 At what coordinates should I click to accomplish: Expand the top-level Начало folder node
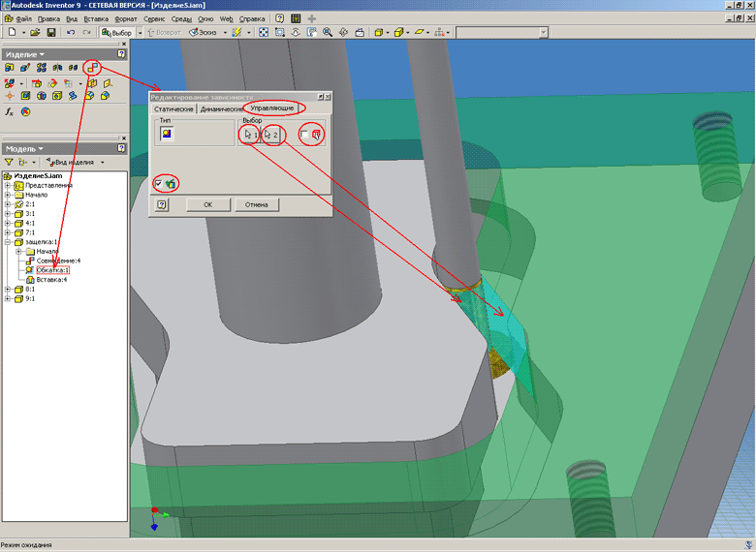(x=7, y=195)
